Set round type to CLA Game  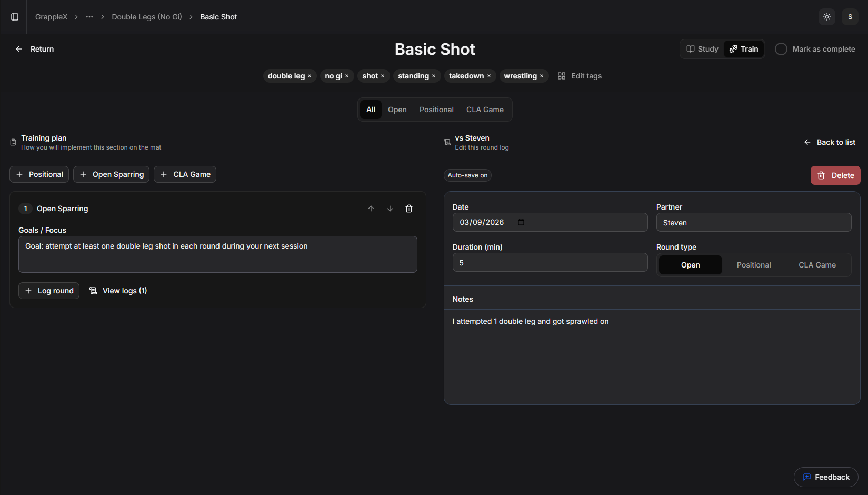(817, 265)
